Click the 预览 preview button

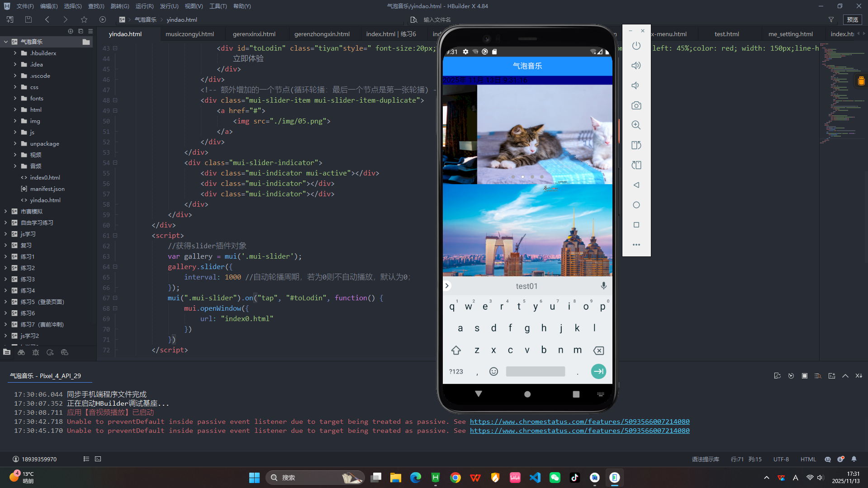point(852,19)
